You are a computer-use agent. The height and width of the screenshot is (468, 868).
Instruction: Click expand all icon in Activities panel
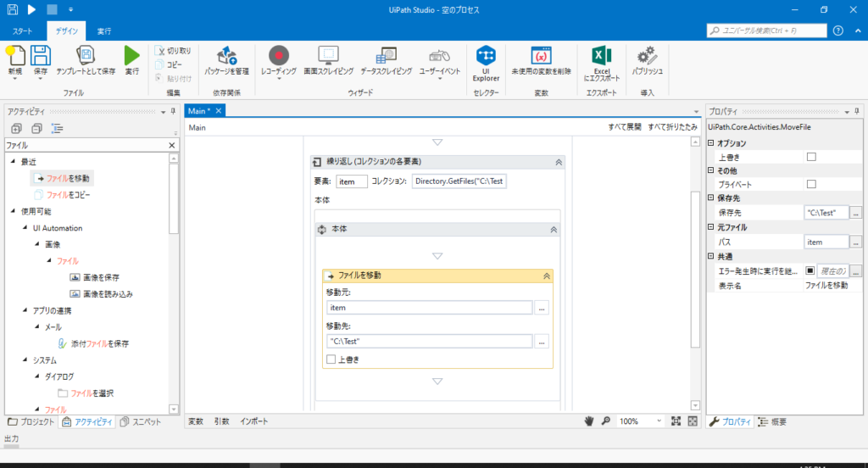pos(16,129)
